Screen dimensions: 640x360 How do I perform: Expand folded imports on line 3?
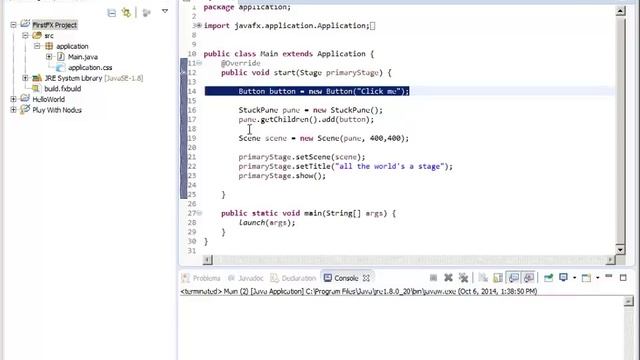199,25
